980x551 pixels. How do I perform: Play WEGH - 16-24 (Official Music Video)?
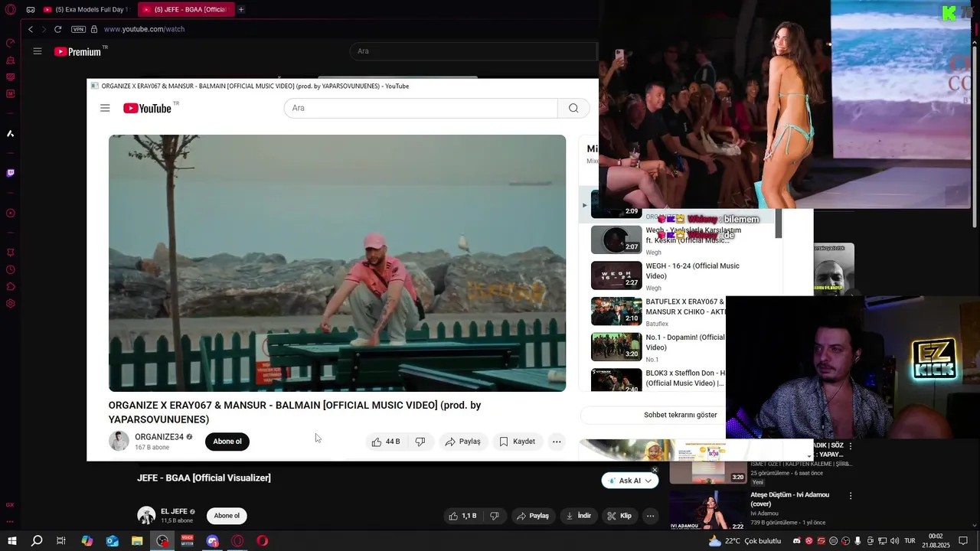click(x=692, y=271)
